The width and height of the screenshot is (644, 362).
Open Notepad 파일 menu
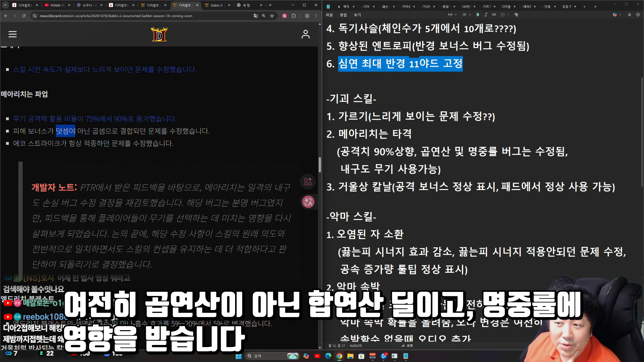point(329,15)
